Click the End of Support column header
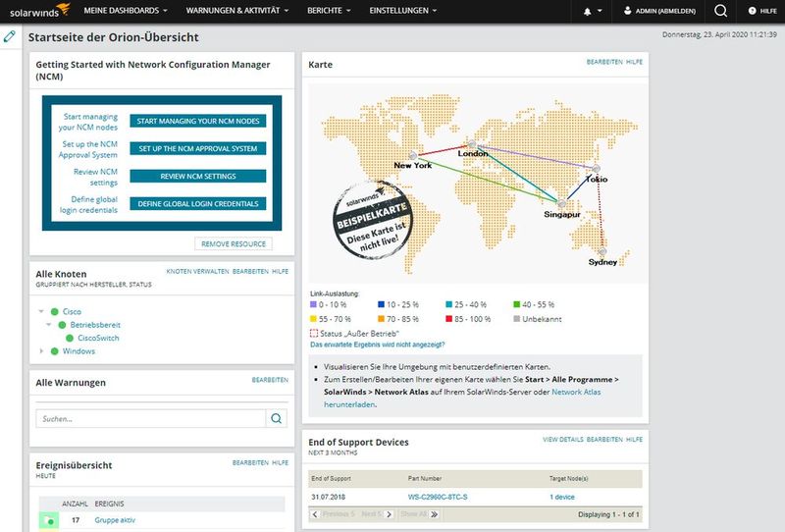This screenshot has width=785, height=532. 331,478
